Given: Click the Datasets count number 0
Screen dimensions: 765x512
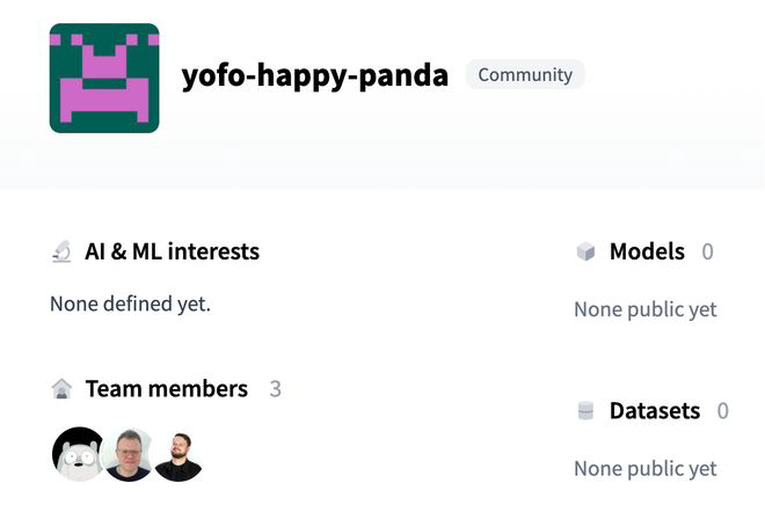Looking at the screenshot, I should 723,411.
